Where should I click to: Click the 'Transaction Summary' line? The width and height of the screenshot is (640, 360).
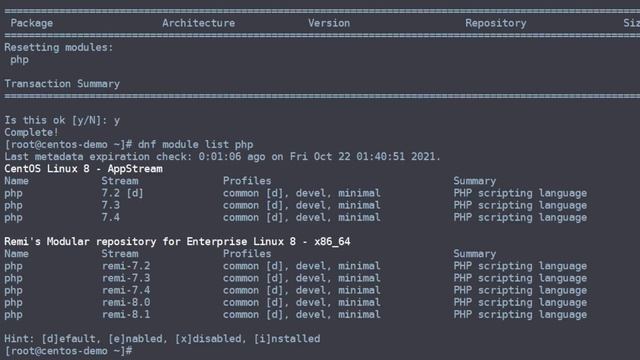pos(62,84)
